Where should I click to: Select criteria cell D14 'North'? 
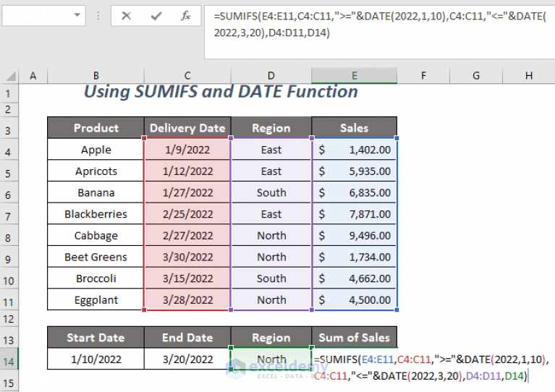coord(271,359)
